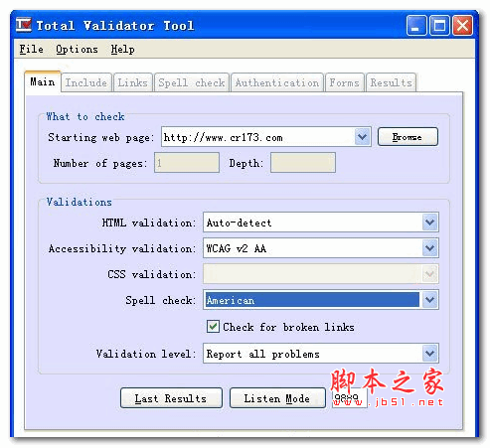Open the Accessibility validation dropdown
The height and width of the screenshot is (448, 490).
321,248
